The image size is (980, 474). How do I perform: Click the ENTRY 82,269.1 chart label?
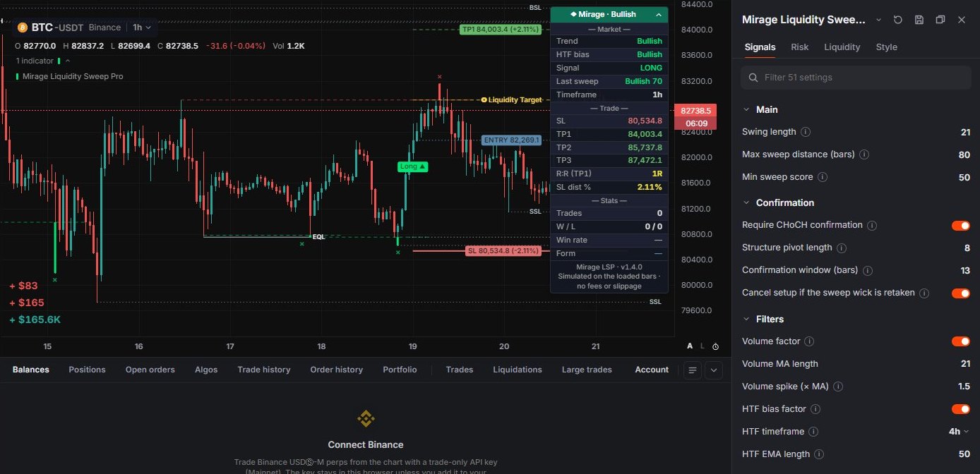tap(511, 140)
